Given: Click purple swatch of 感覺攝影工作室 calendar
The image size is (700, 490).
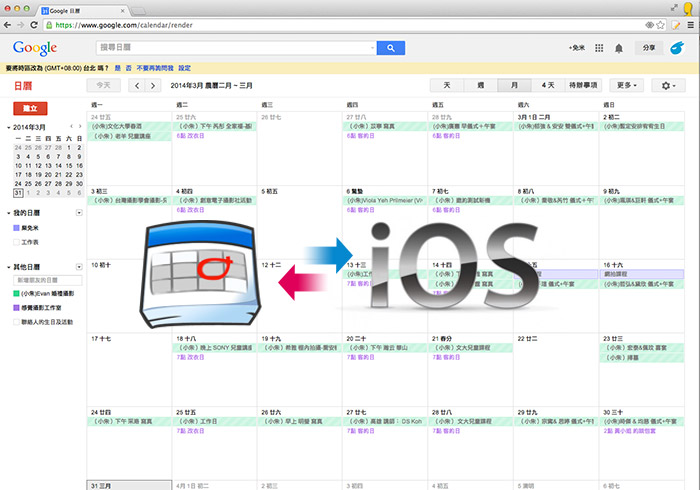Looking at the screenshot, I should click(x=17, y=307).
